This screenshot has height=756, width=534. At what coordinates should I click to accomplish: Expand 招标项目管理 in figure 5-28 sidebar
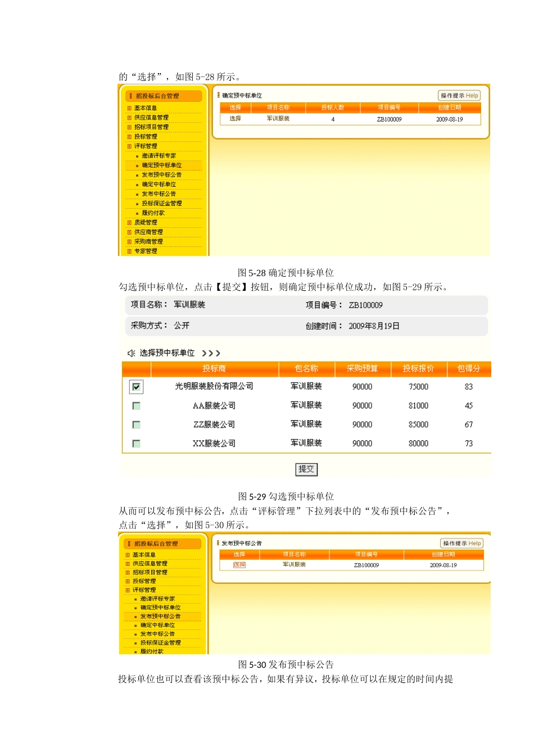coord(151,127)
